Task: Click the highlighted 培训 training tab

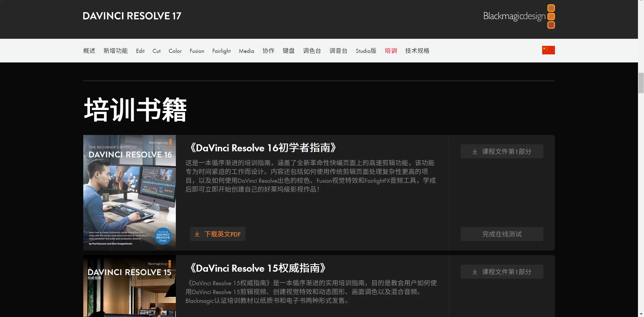Action: 391,51
